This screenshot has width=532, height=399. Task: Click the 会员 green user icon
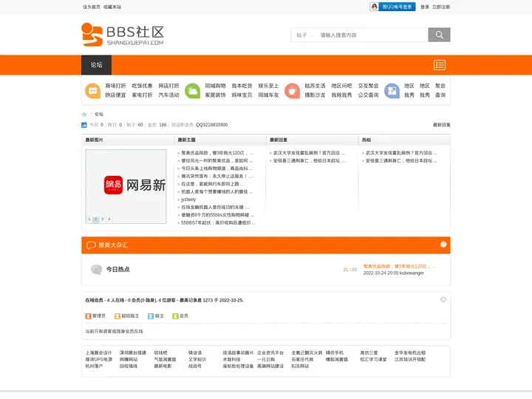pos(175,316)
